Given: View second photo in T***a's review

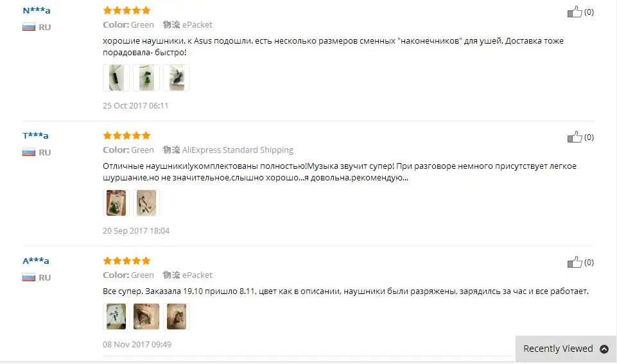Looking at the screenshot, I should [x=146, y=203].
